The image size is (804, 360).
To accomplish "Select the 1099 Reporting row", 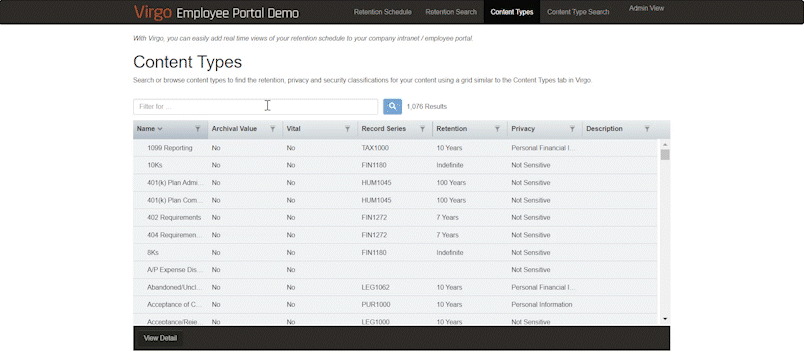I will tap(395, 148).
